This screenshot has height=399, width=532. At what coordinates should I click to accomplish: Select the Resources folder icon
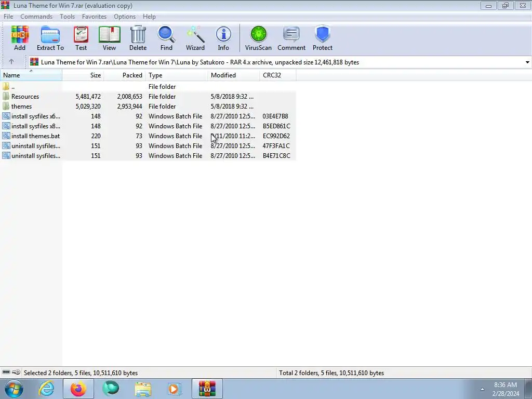coord(6,96)
